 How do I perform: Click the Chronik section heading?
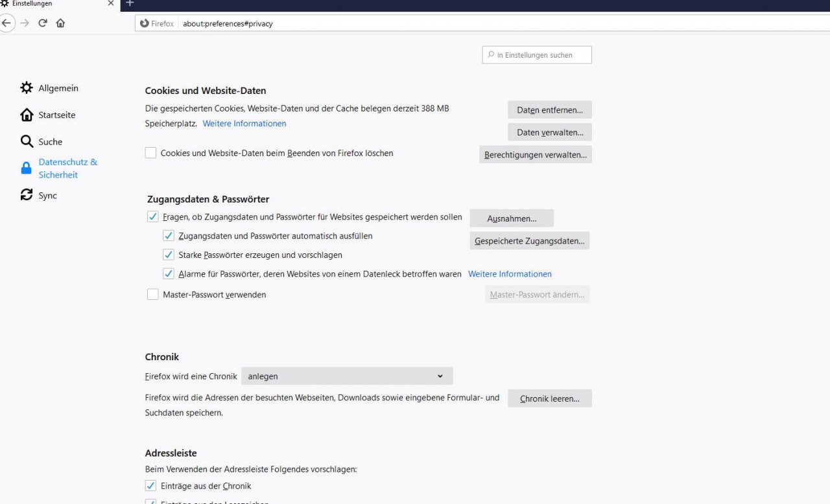[162, 357]
